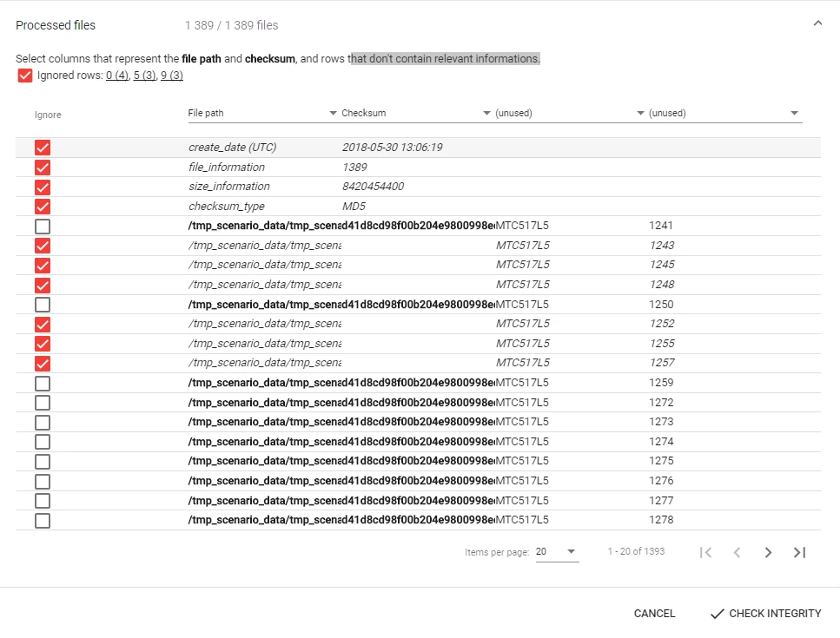This screenshot has height=638, width=840.
Task: Check ignore box for row 1241
Action: coord(43,227)
